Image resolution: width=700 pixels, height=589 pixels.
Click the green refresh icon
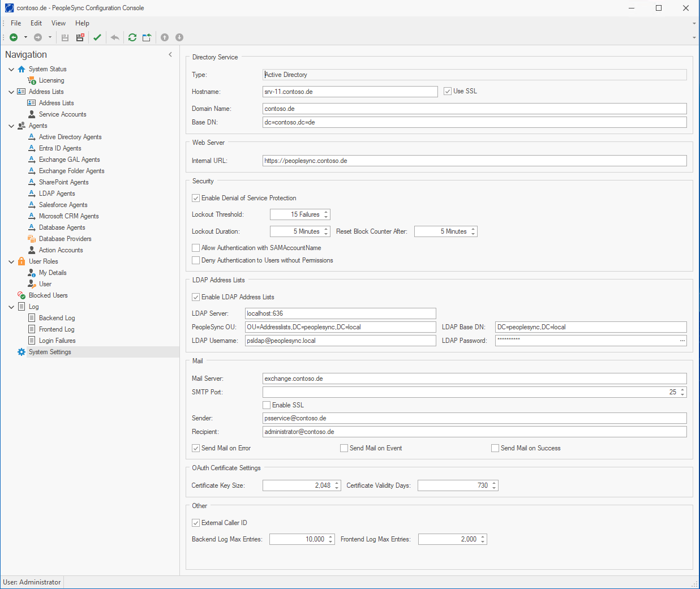click(132, 37)
